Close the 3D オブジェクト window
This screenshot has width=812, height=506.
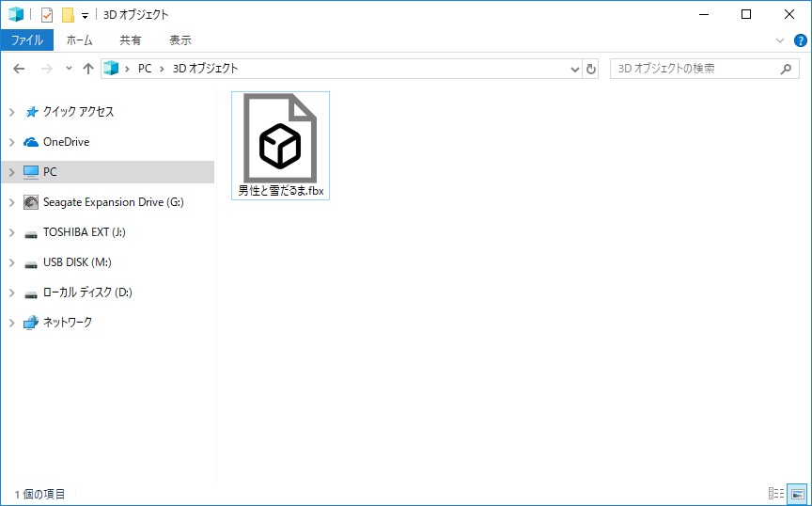[789, 14]
